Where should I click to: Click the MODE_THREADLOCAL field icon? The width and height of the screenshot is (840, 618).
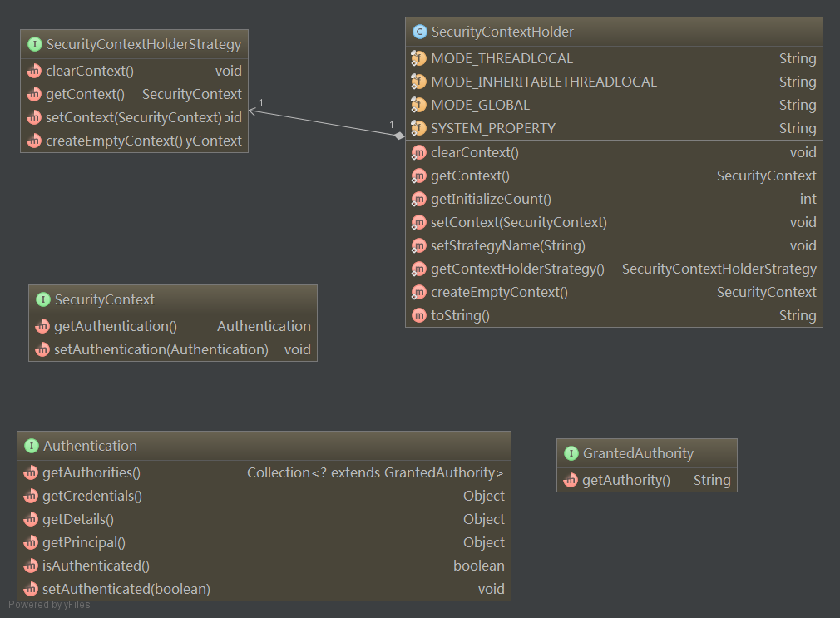[x=419, y=59]
